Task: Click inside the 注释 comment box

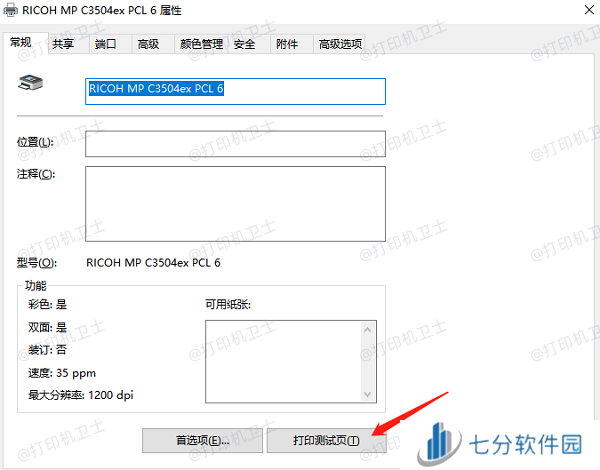Action: [x=234, y=204]
